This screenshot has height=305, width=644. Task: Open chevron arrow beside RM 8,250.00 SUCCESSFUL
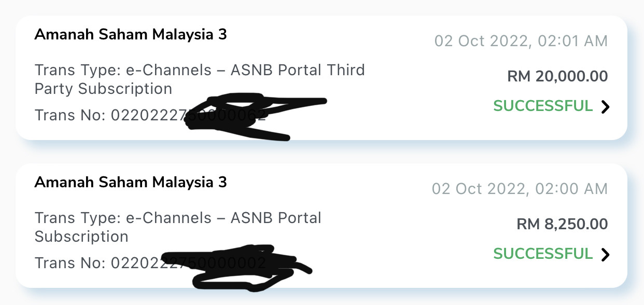click(605, 255)
